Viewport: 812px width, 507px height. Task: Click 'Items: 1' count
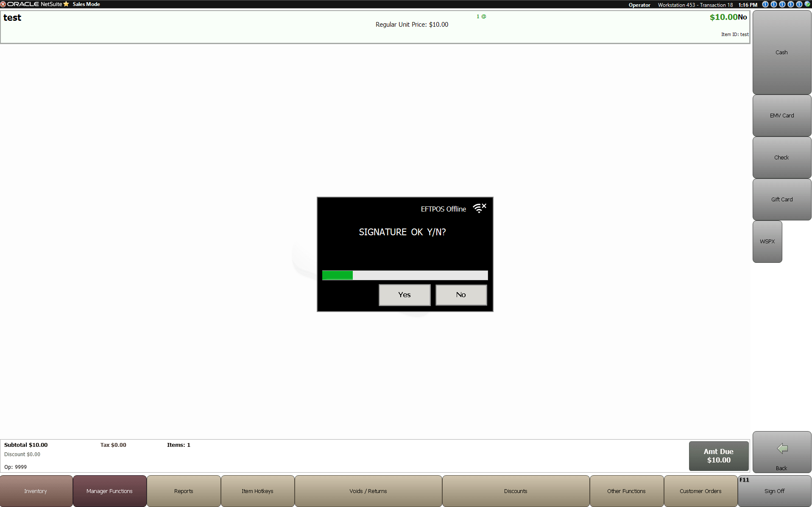click(179, 445)
